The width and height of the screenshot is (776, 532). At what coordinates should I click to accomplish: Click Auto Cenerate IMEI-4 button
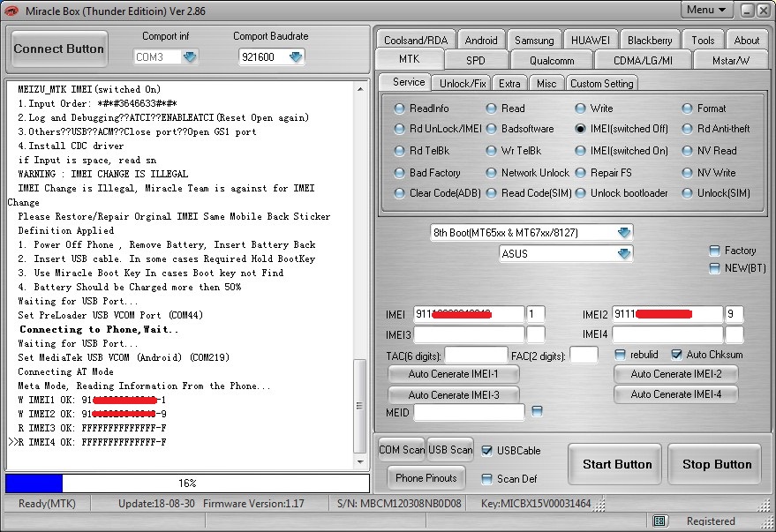675,394
